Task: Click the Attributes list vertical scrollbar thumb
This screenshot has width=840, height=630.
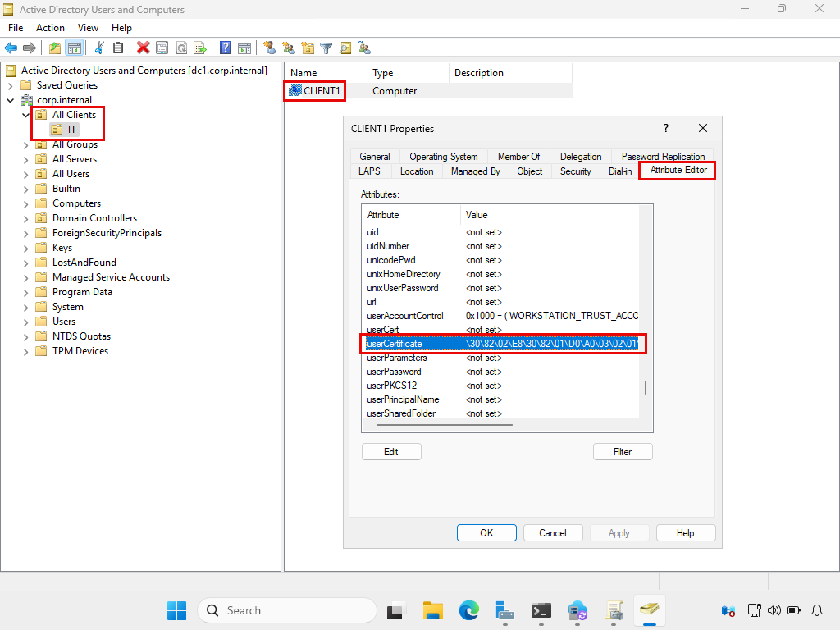Action: [x=646, y=388]
